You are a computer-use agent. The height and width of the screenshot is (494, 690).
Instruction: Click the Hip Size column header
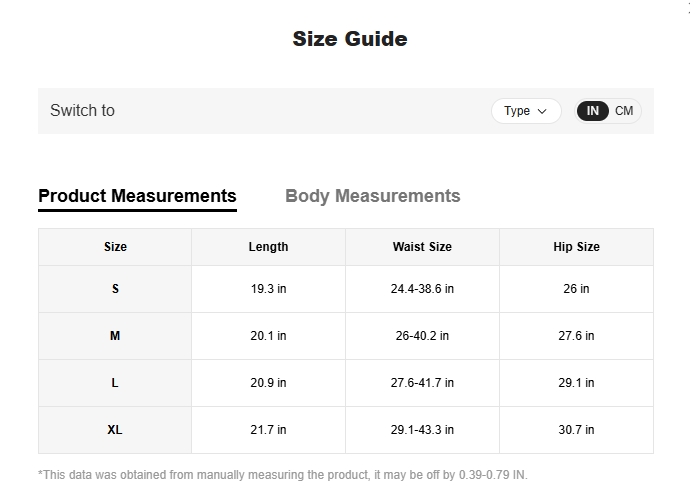(x=576, y=247)
